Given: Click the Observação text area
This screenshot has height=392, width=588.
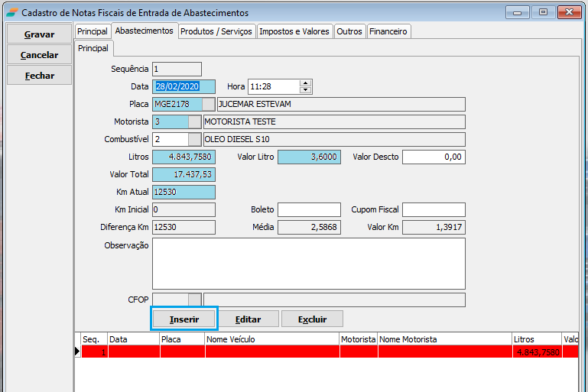Looking at the screenshot, I should 308,263.
